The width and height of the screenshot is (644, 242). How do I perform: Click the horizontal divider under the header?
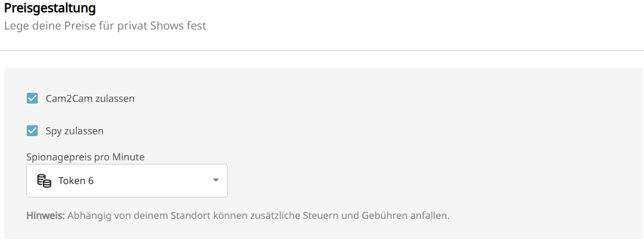[x=322, y=51]
